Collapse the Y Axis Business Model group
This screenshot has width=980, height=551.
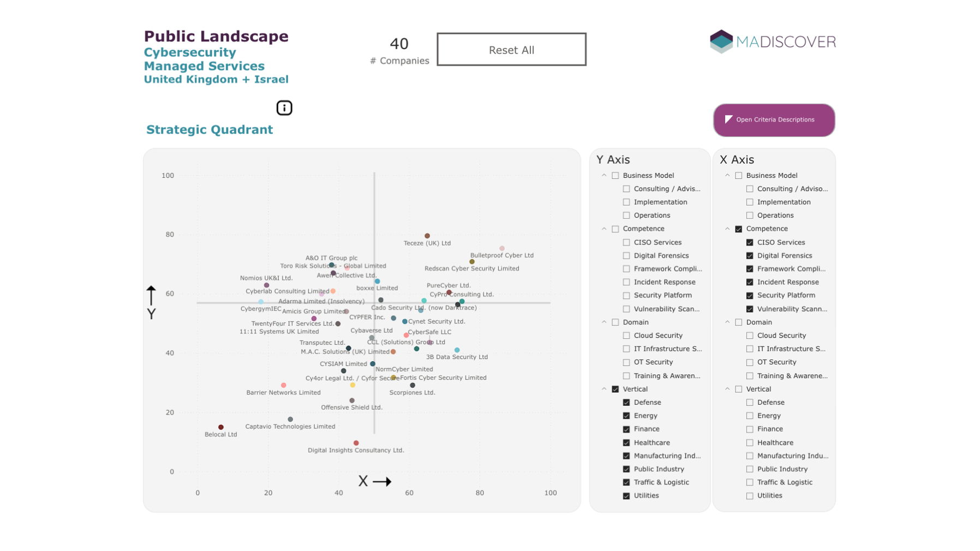tap(604, 176)
